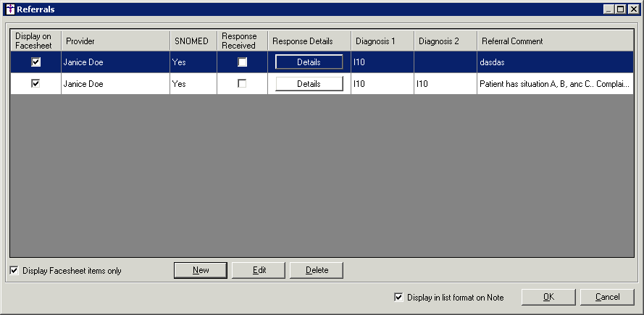
Task: Check Response Received for first referral
Action: tap(242, 62)
